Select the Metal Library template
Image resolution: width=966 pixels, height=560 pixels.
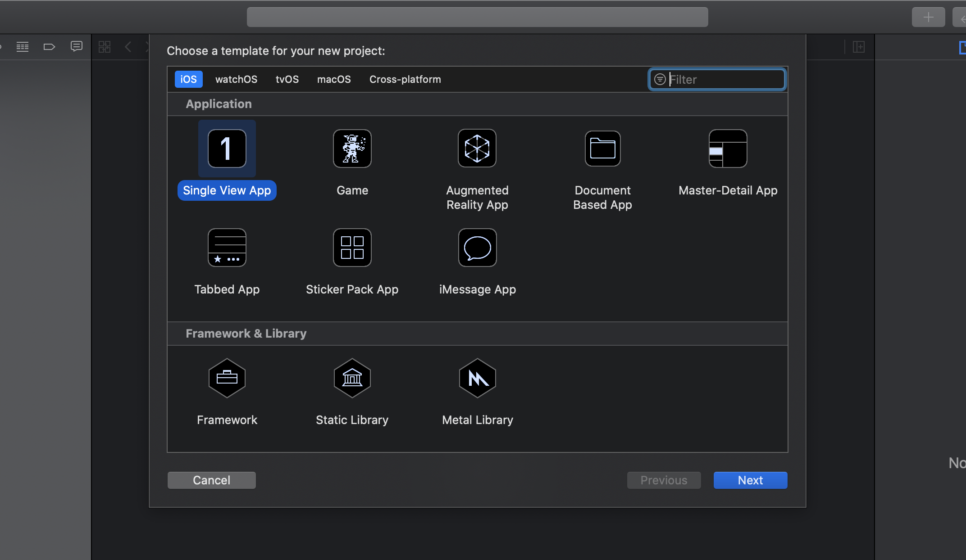(477, 378)
